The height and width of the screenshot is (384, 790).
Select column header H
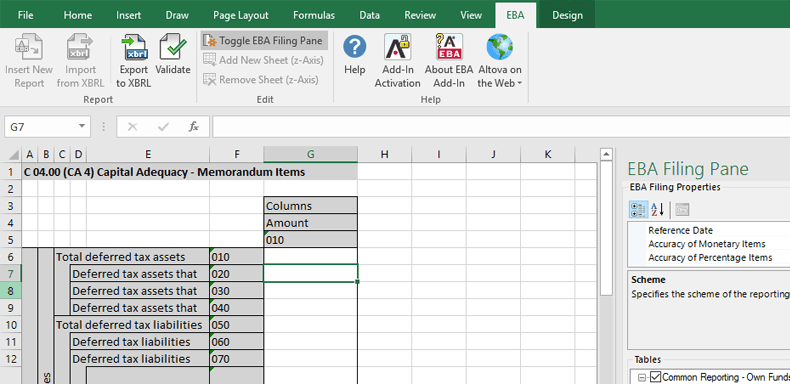click(384, 155)
